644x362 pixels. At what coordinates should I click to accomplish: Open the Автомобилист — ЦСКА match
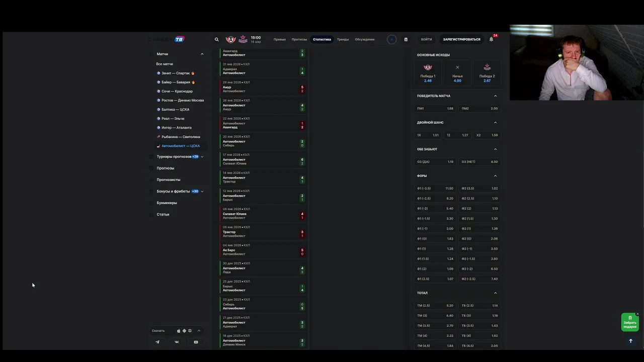click(x=178, y=146)
